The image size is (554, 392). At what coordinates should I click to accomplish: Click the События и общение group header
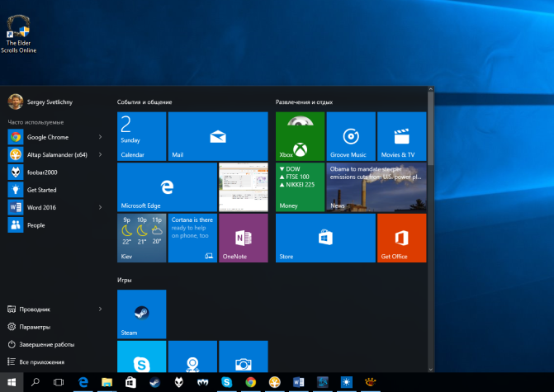tap(144, 102)
